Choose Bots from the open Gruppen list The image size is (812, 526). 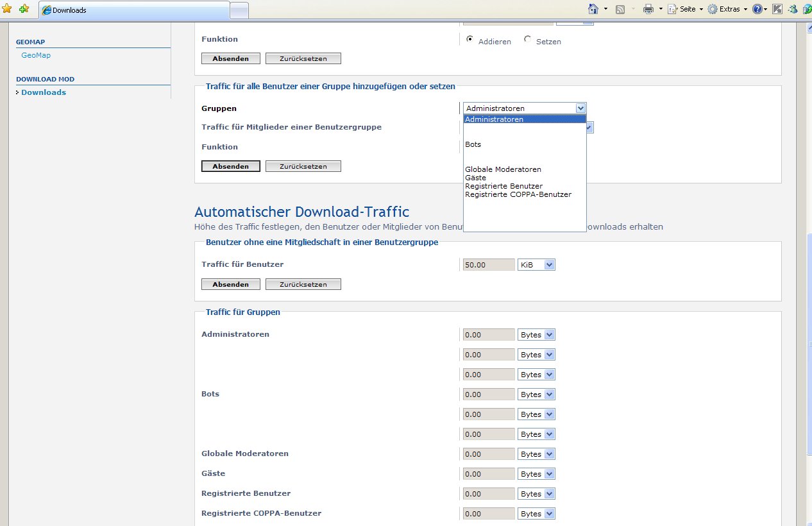pos(473,144)
